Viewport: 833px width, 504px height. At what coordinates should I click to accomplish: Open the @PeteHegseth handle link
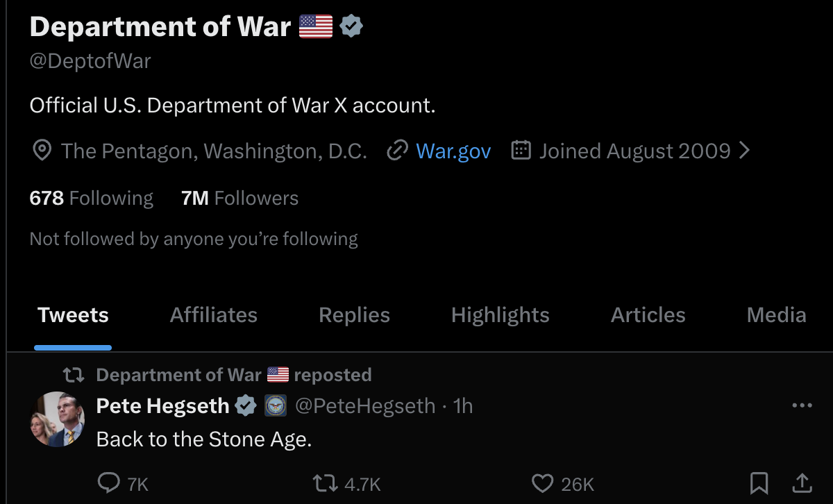(x=365, y=405)
